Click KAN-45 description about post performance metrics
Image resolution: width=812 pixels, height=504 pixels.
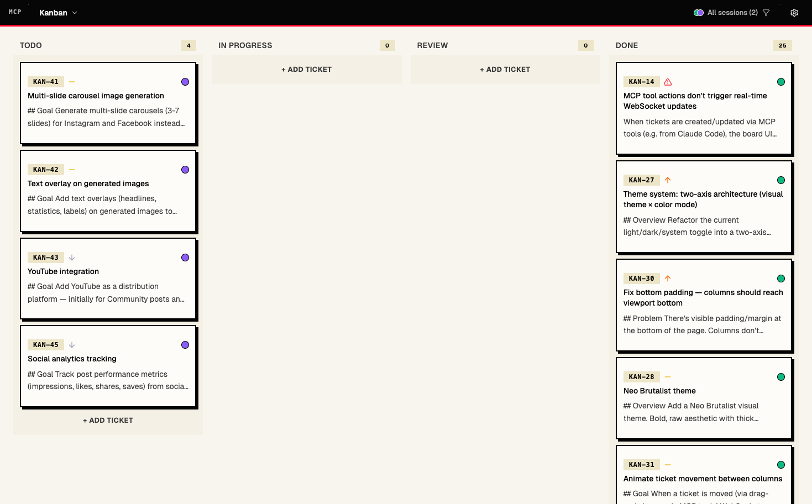(108, 381)
